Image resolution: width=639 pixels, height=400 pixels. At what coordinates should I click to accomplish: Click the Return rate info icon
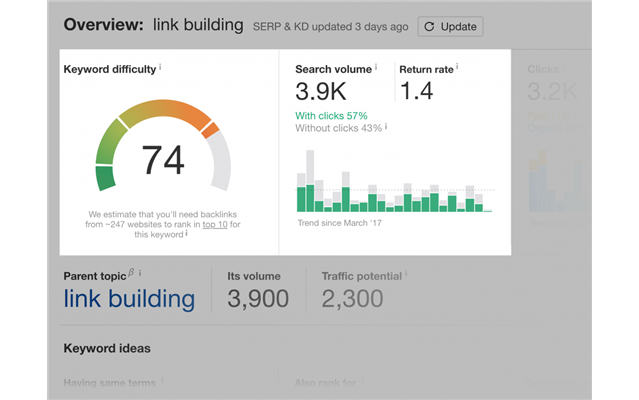pos(457,69)
